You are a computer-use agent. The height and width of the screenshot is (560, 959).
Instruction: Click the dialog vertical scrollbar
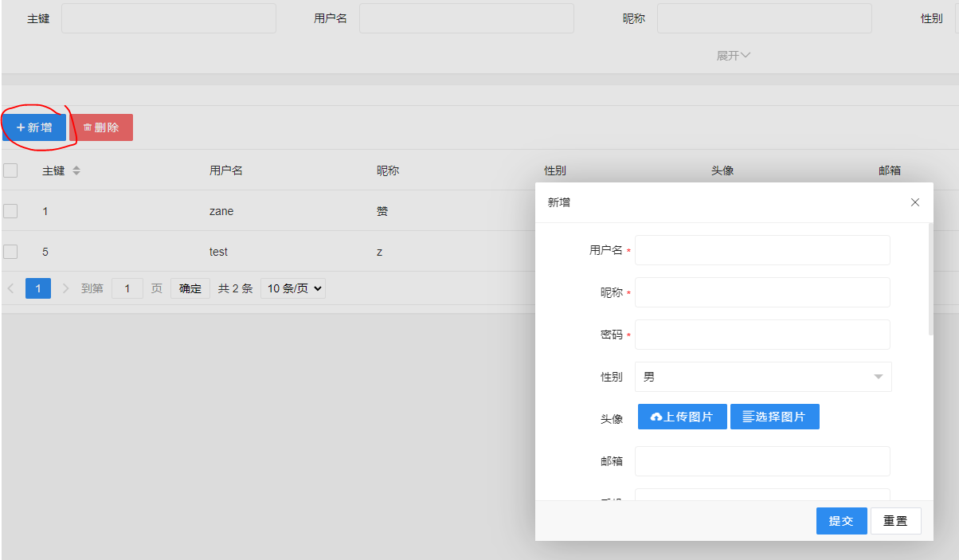tap(930, 279)
